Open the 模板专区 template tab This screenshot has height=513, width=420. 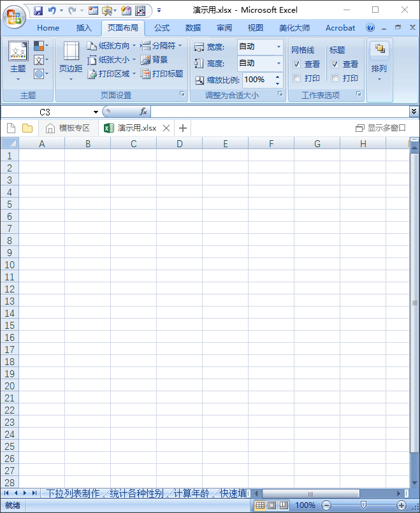point(68,128)
